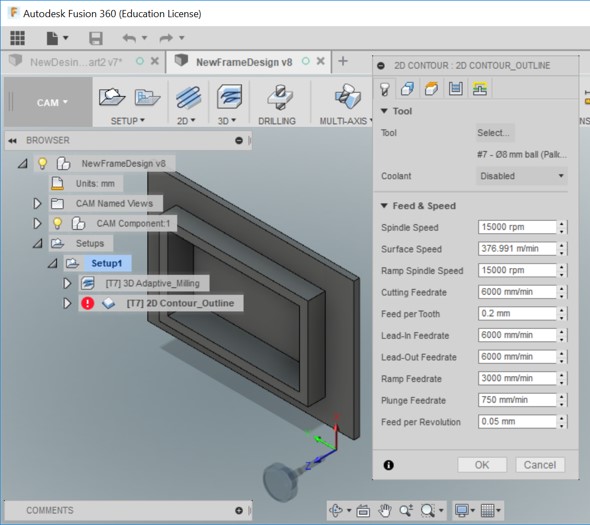
Task: Click the Browser panel round options dot
Action: point(239,140)
